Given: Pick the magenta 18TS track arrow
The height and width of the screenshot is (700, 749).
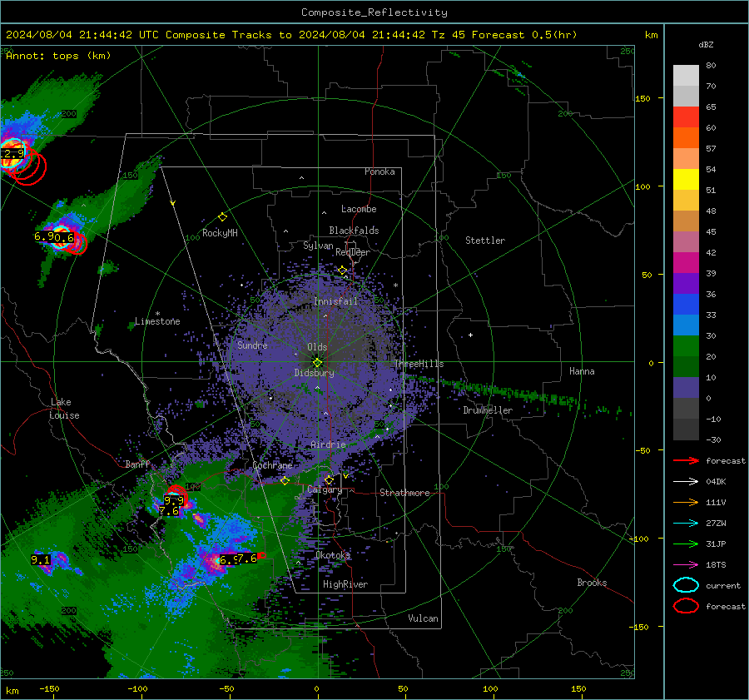Looking at the screenshot, I should [x=686, y=565].
